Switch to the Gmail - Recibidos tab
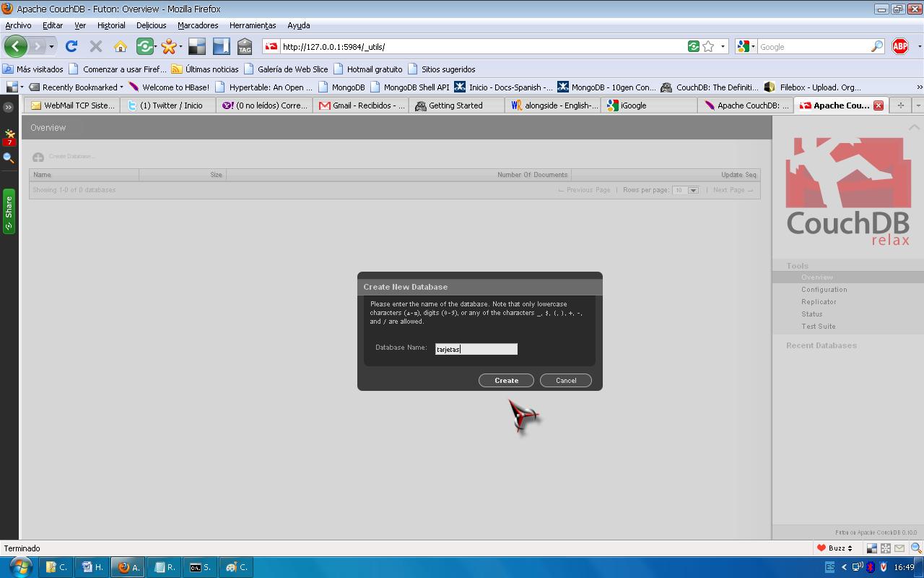 click(x=362, y=105)
